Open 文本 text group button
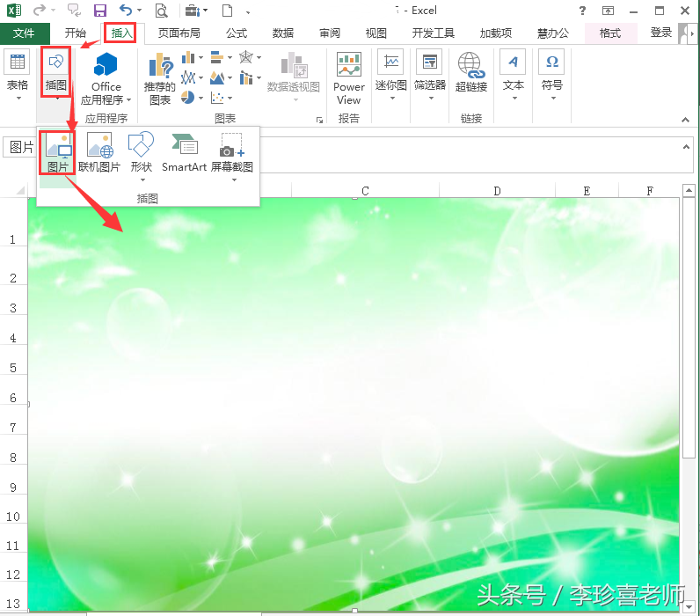This screenshot has height=616, width=700. pos(513,75)
